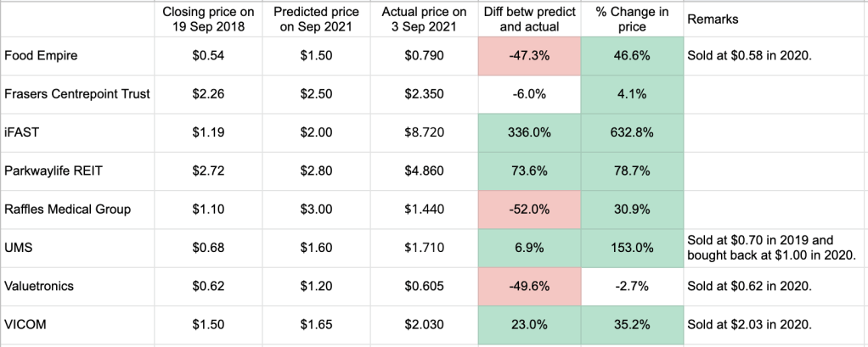Image resolution: width=868 pixels, height=347 pixels.
Task: Select the 'Closing price on 19 Sep 2018' header
Action: (x=208, y=19)
